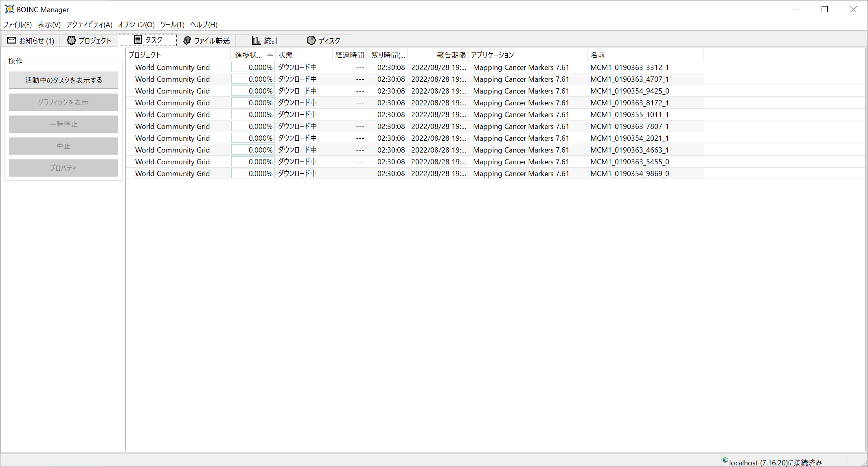This screenshot has height=467, width=868.
Task: Open the ツール menu
Action: (x=172, y=25)
